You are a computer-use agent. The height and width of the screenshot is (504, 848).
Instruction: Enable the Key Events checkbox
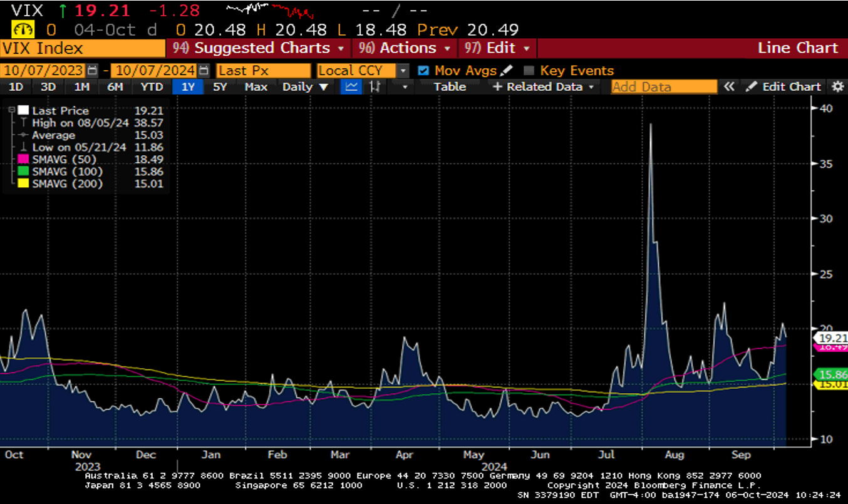[529, 71]
